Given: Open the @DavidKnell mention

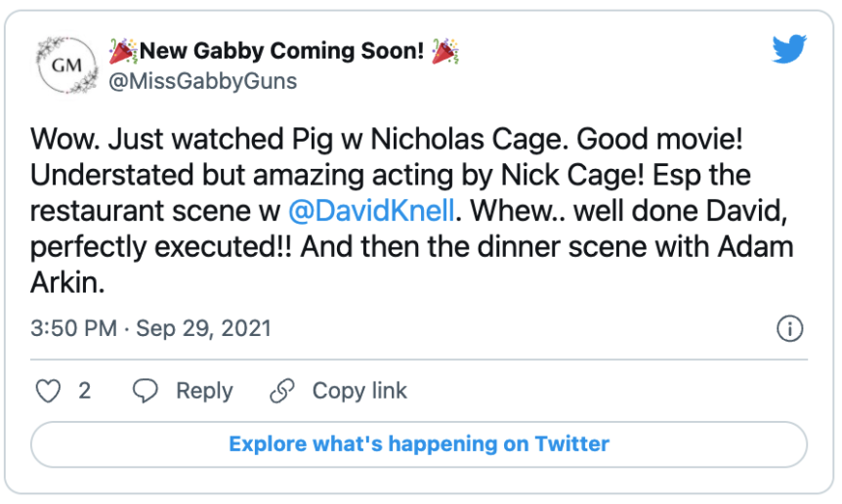Looking at the screenshot, I should click(371, 210).
